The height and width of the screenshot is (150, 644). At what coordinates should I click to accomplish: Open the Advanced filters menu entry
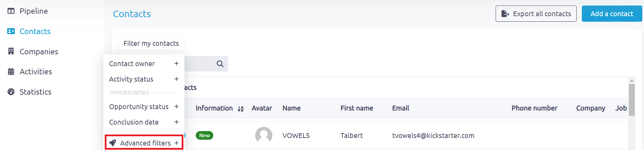(144, 143)
